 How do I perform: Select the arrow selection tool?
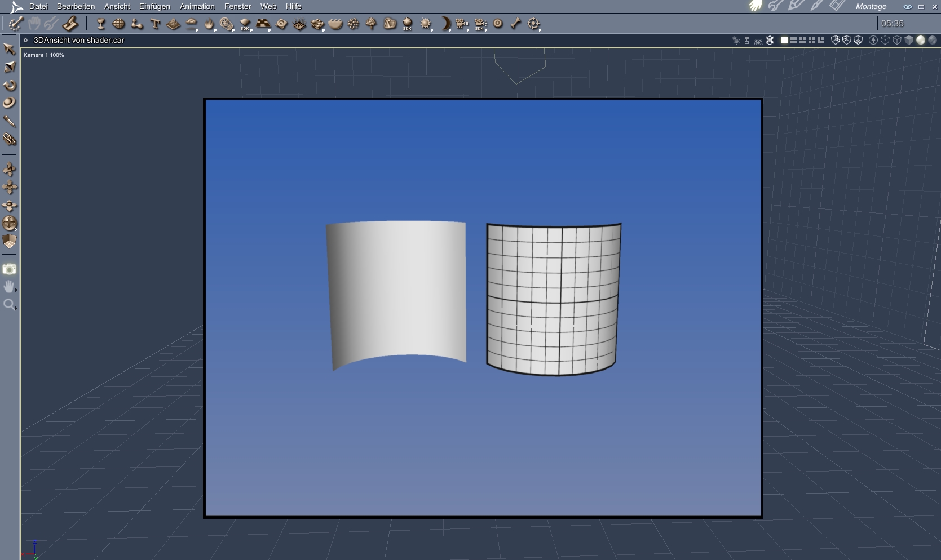coord(9,49)
